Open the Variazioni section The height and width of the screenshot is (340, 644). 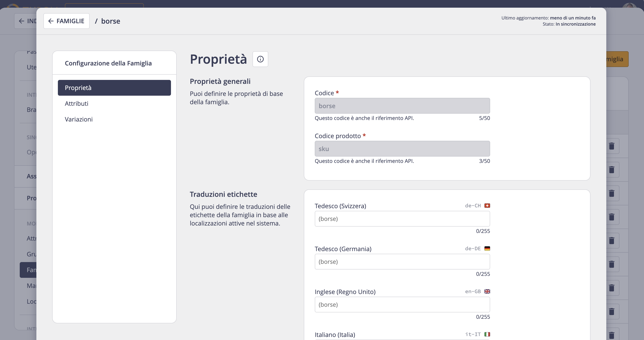point(114,119)
